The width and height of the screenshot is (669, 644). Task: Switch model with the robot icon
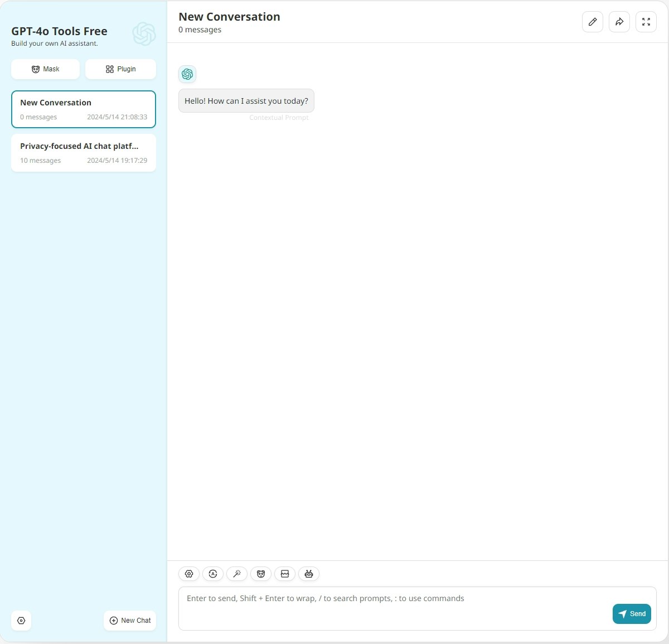[x=309, y=574]
